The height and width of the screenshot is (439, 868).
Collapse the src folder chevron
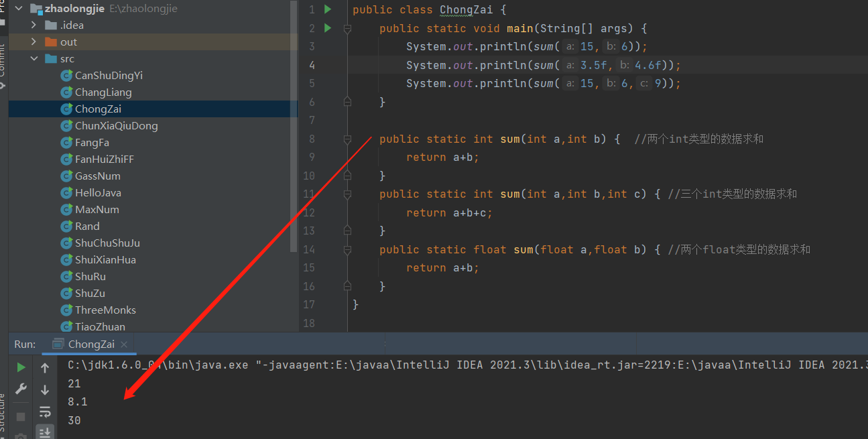click(34, 59)
